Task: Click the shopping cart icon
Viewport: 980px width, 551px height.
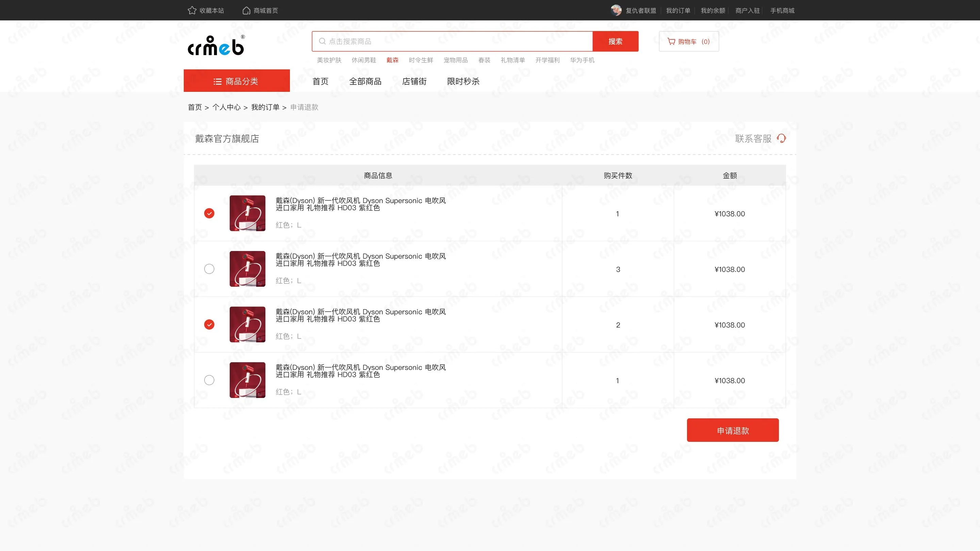Action: click(x=671, y=41)
